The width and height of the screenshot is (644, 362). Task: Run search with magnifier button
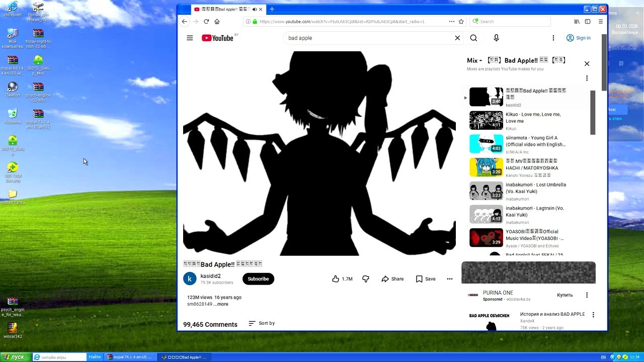point(473,38)
